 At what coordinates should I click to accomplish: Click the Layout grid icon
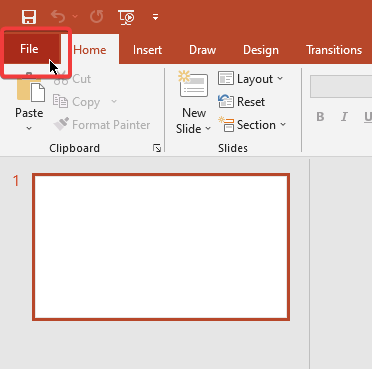click(x=226, y=79)
